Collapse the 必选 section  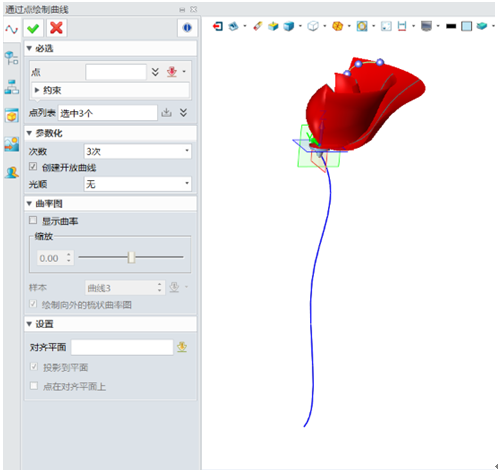pyautogui.click(x=29, y=49)
